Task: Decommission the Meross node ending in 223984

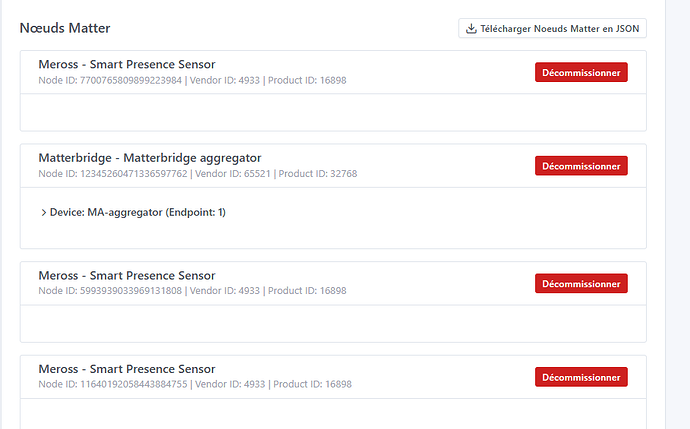Action: point(581,72)
